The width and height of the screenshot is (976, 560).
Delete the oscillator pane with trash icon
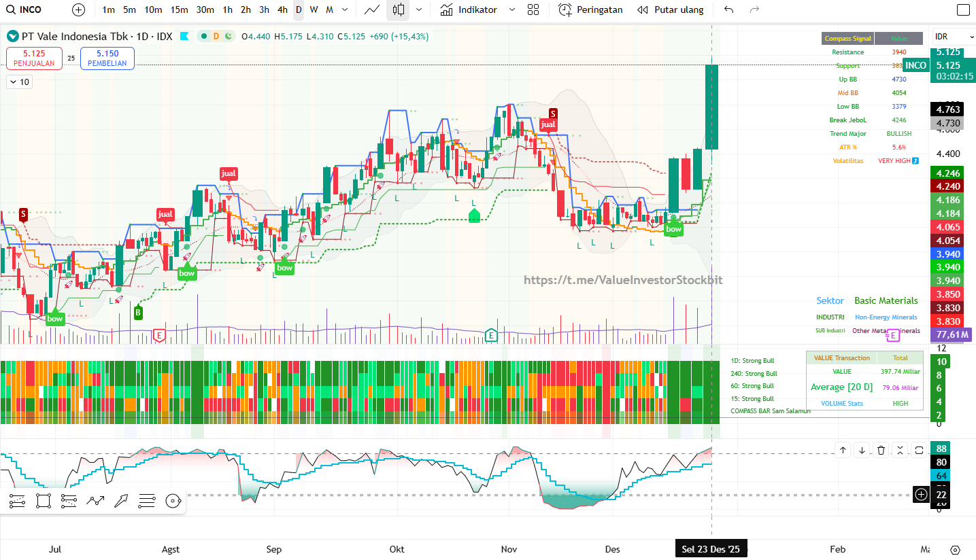[881, 450]
